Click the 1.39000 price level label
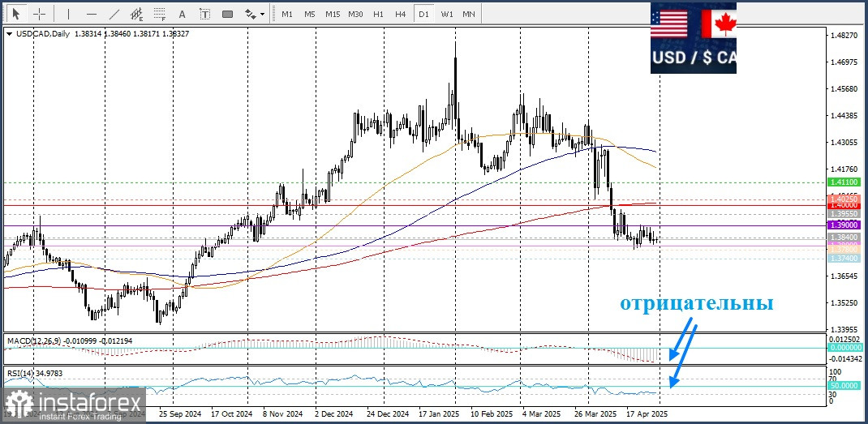 840,225
